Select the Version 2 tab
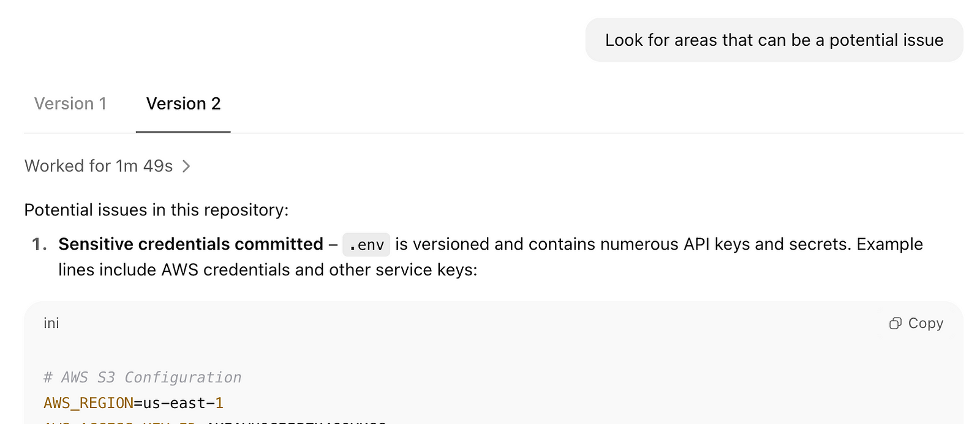The width and height of the screenshot is (980, 424). 183,103
